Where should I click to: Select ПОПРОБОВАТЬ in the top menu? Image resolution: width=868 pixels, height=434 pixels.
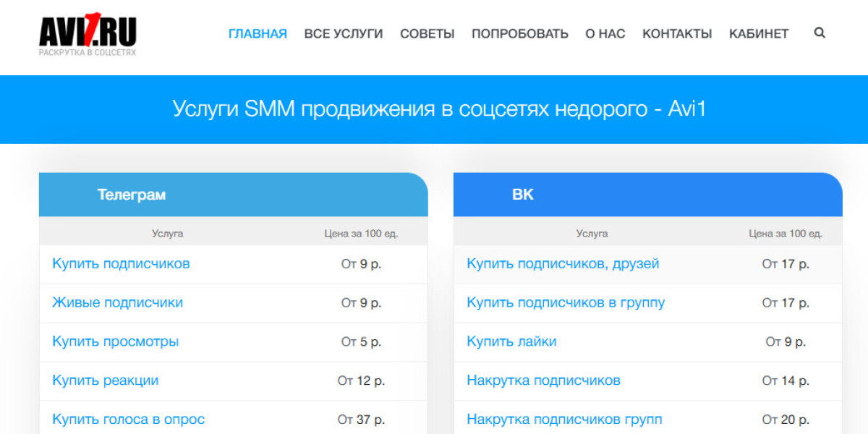[519, 33]
